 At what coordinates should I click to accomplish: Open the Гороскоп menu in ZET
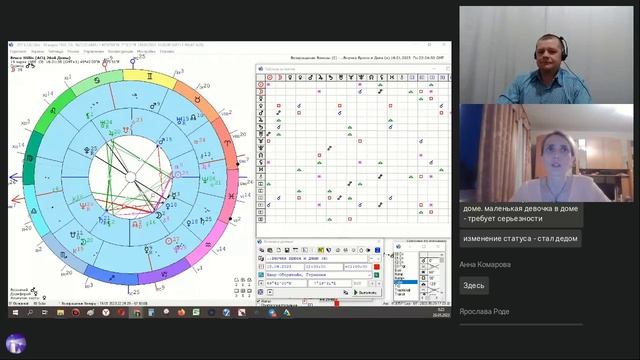pos(18,51)
